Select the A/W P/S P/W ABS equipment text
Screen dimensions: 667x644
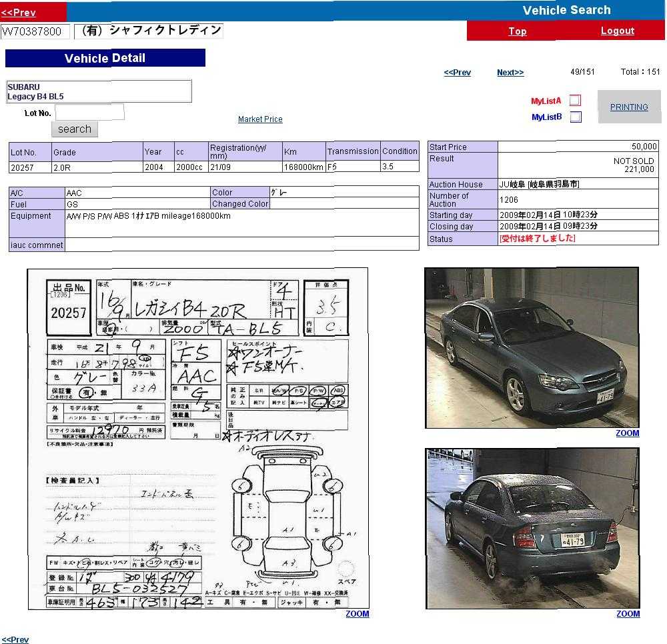[x=148, y=216]
